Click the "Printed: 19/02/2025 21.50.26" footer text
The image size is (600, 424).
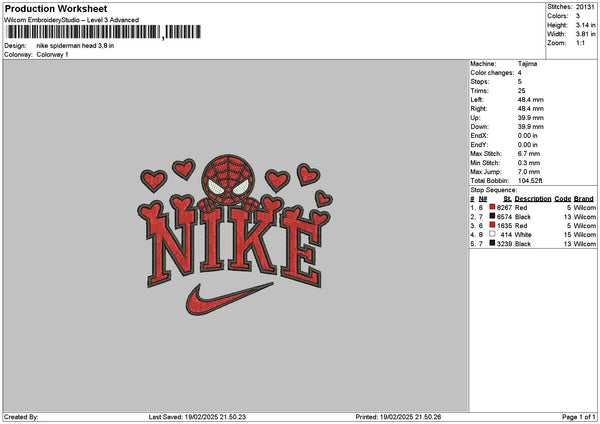click(x=398, y=417)
